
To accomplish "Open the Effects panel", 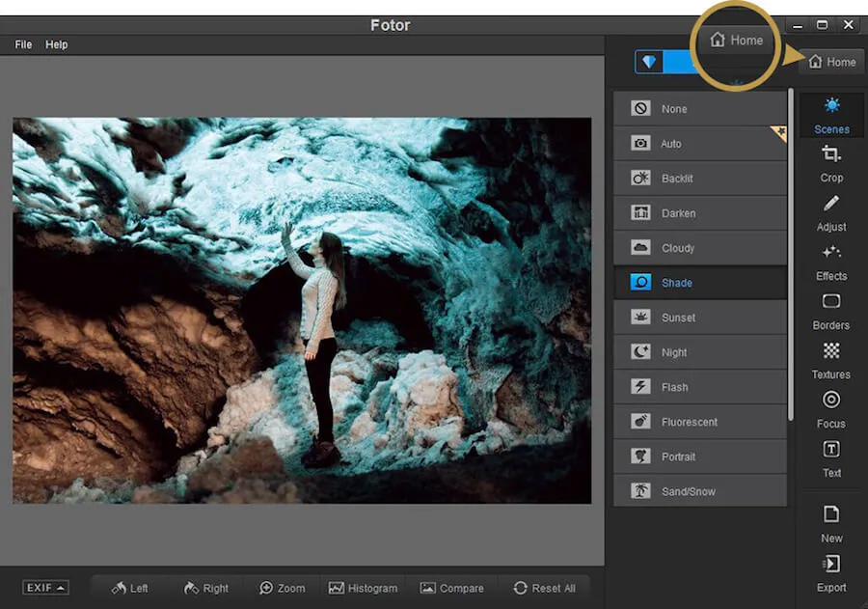I will point(830,263).
